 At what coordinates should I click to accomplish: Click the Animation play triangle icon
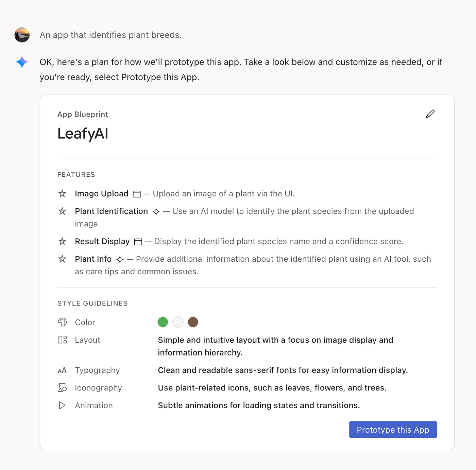[62, 405]
